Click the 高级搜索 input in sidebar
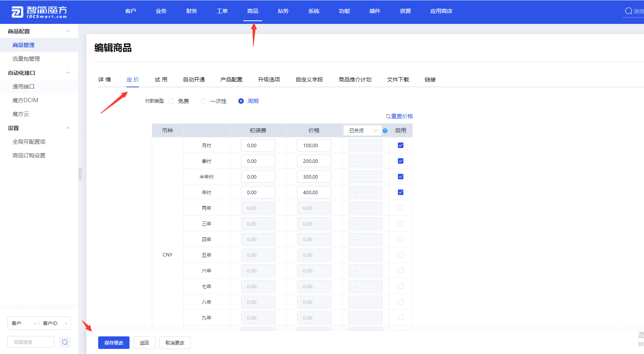Image resolution: width=644 pixels, height=354 pixels. click(x=31, y=342)
